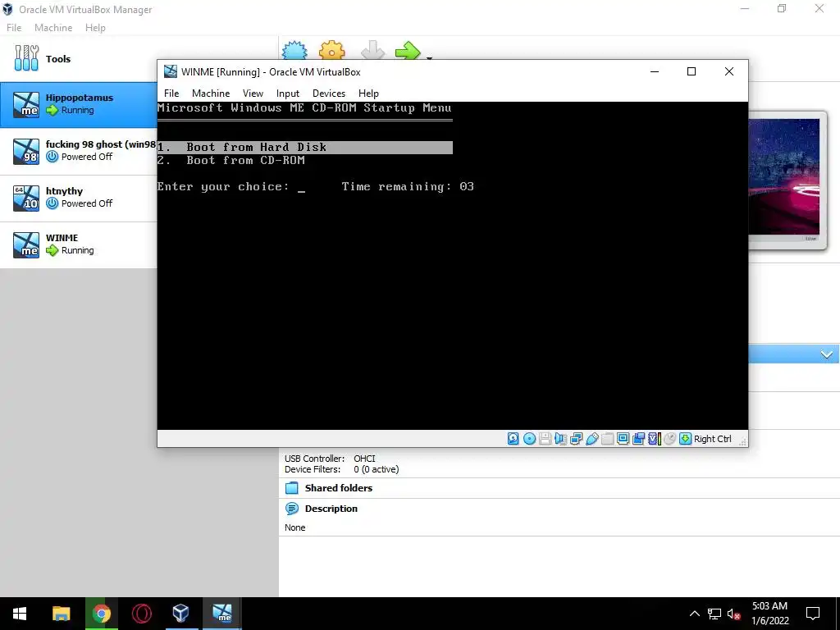Open the dropdown arrow next to Show

coord(429,57)
